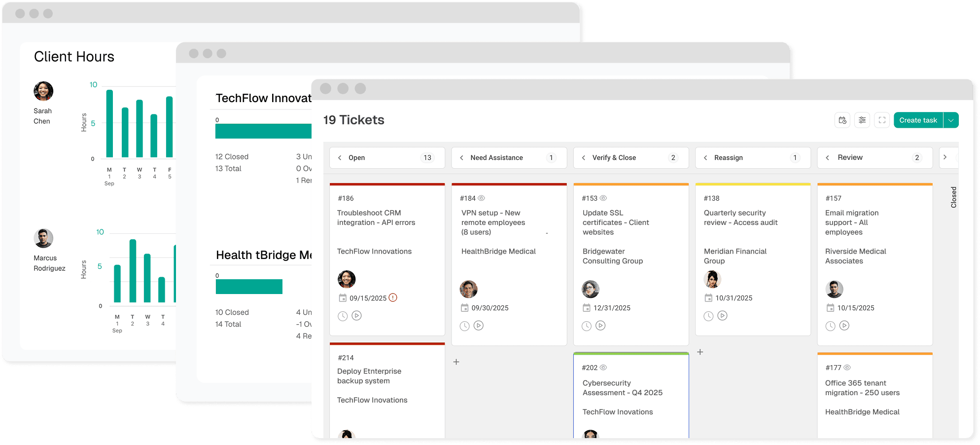The width and height of the screenshot is (980, 445).
Task: Click the overdue alert icon on ticket #186
Action: click(x=393, y=297)
